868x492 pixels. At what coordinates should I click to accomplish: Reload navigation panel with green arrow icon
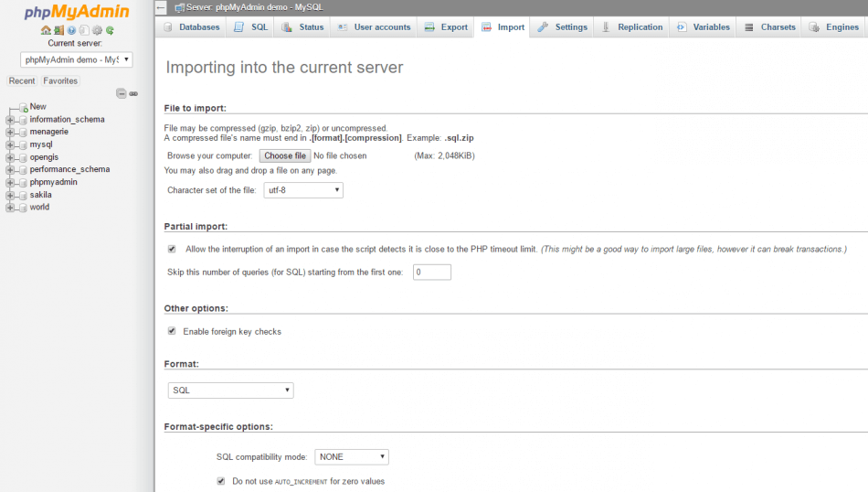(111, 30)
